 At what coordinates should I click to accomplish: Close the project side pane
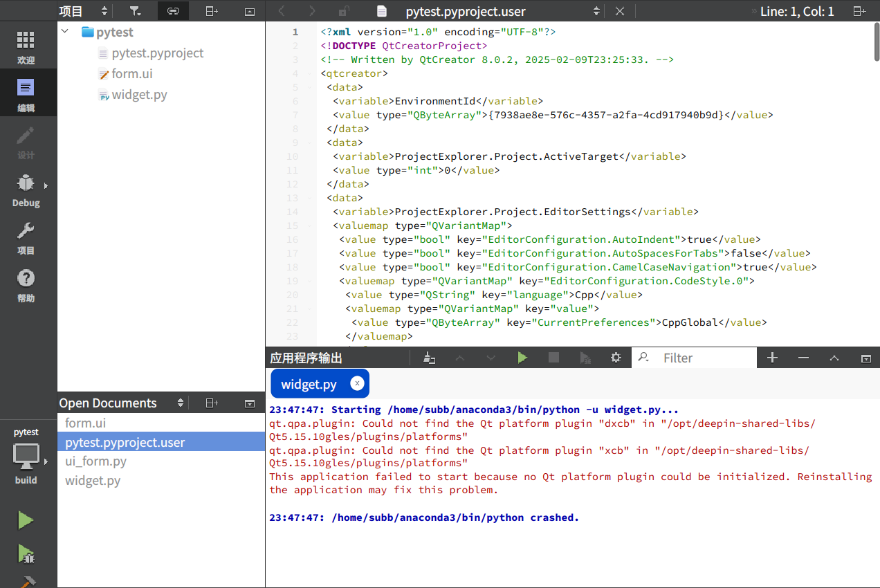250,11
